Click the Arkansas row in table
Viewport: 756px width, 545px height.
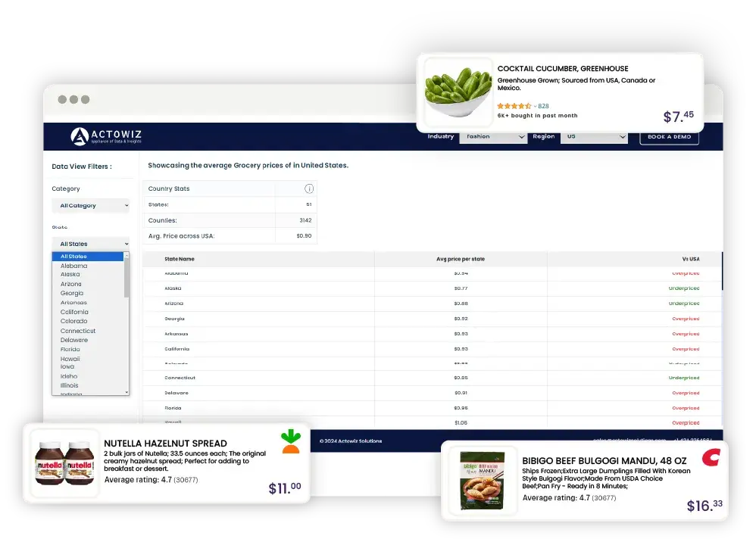tap(432, 334)
